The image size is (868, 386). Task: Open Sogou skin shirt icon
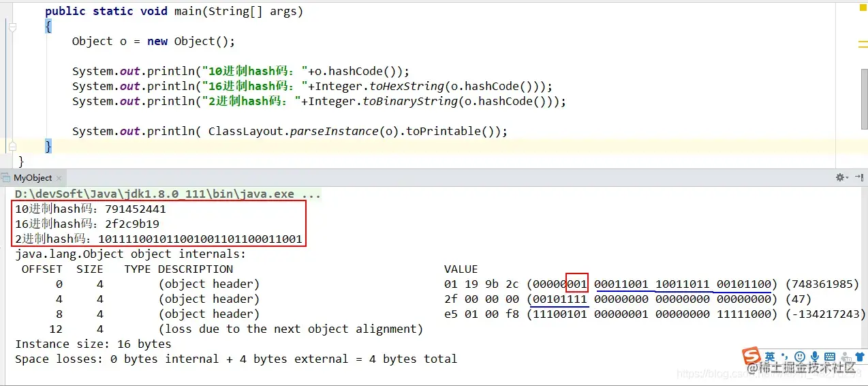click(860, 357)
